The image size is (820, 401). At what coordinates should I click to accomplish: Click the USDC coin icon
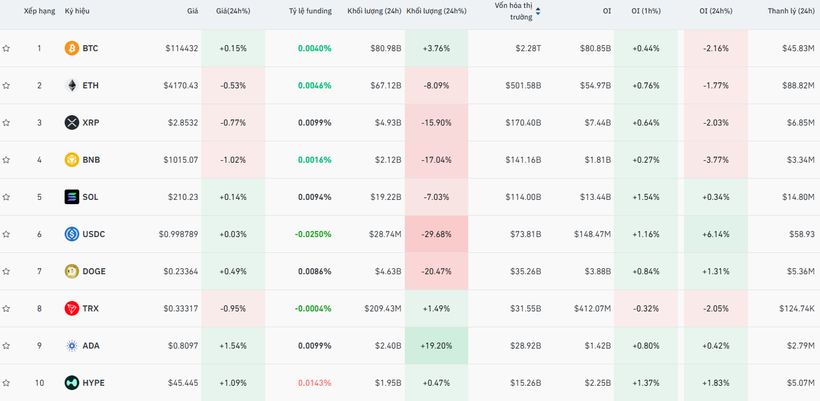[x=71, y=234]
